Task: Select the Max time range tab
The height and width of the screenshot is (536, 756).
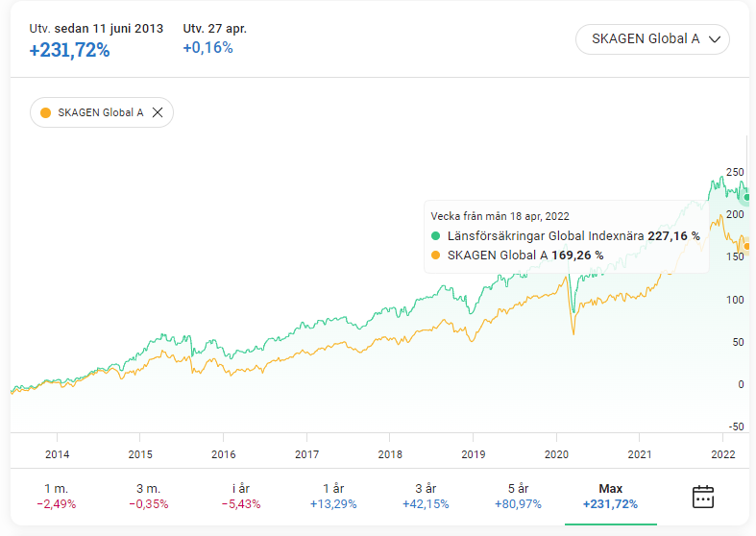Action: [610, 497]
